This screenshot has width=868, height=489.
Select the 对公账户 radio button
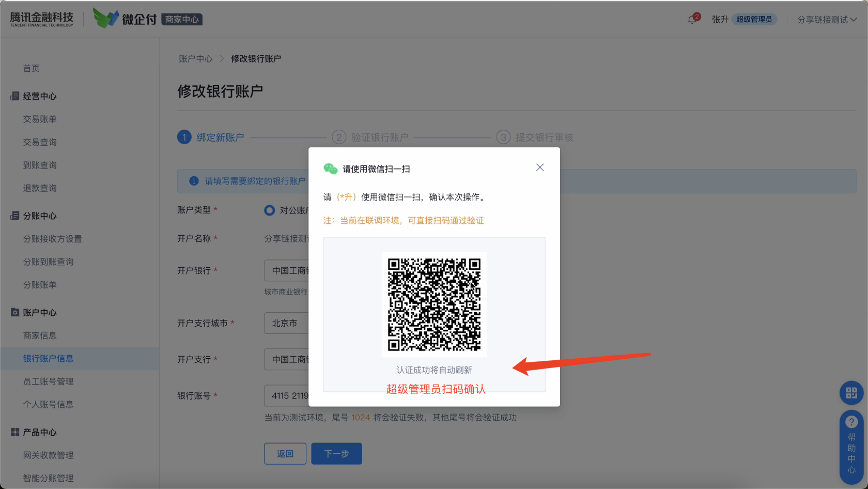pos(269,210)
